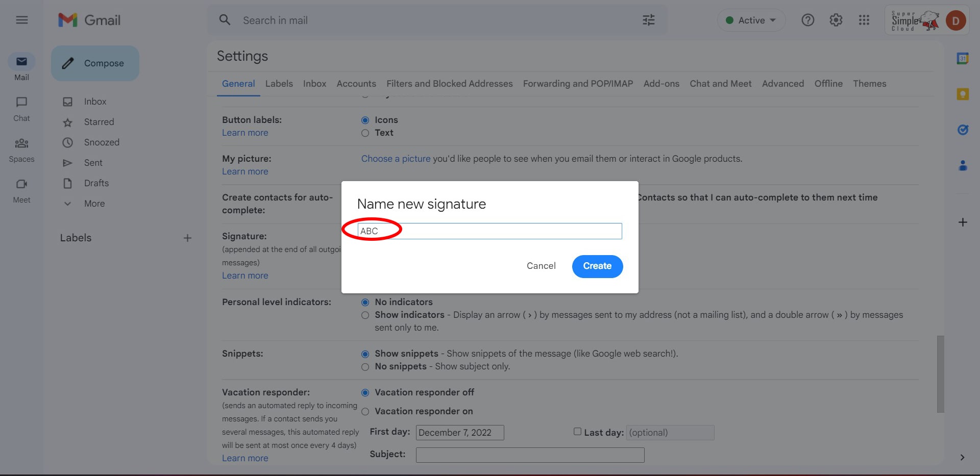The width and height of the screenshot is (980, 476).
Task: Open Mail in the left rail
Action: tap(21, 67)
